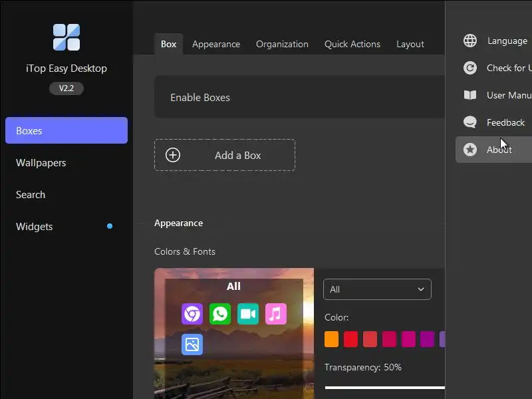Click the Transparency: 50% label
This screenshot has width=532, height=399.
pos(362,368)
